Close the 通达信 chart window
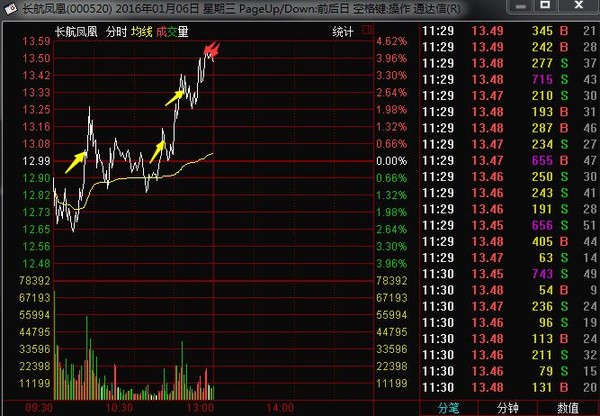 pyautogui.click(x=578, y=5)
